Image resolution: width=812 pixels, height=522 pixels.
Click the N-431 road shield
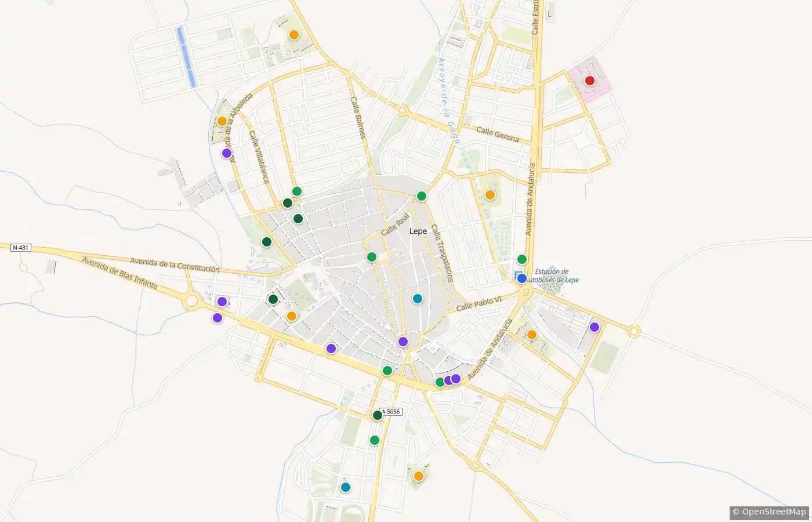(x=20, y=248)
